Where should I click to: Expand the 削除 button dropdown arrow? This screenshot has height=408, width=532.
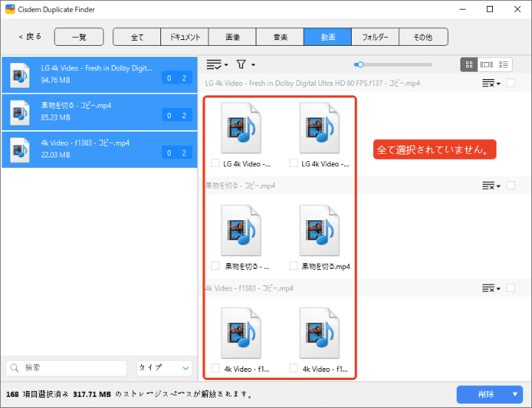[x=515, y=395]
